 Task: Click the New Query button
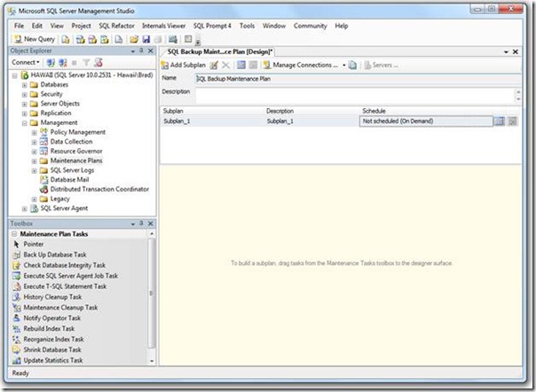34,39
